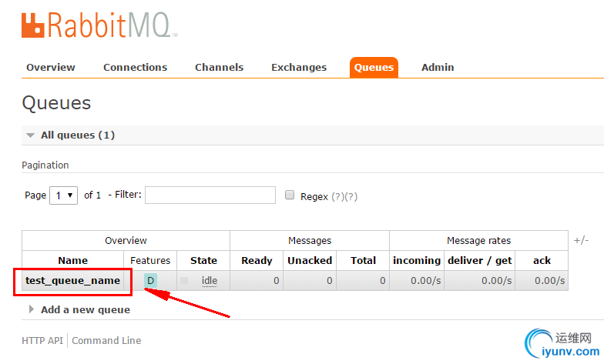Click the Pagination heading
The height and width of the screenshot is (364, 604).
45,165
